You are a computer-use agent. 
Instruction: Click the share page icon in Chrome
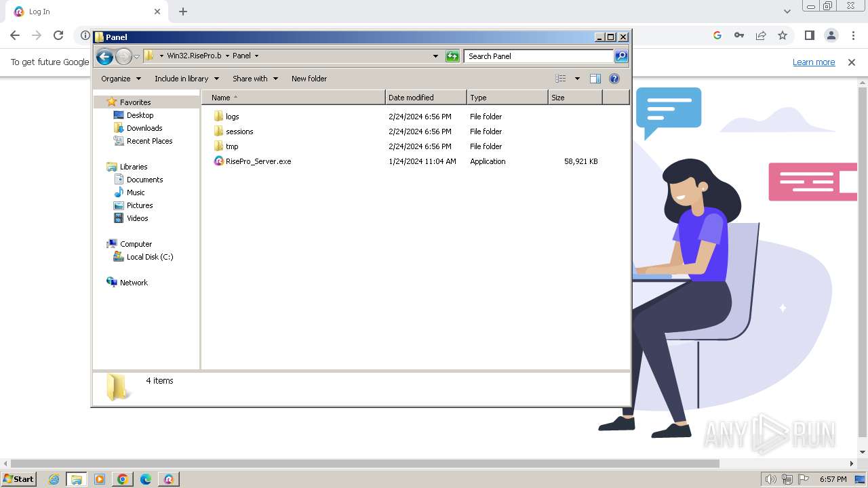click(x=761, y=35)
